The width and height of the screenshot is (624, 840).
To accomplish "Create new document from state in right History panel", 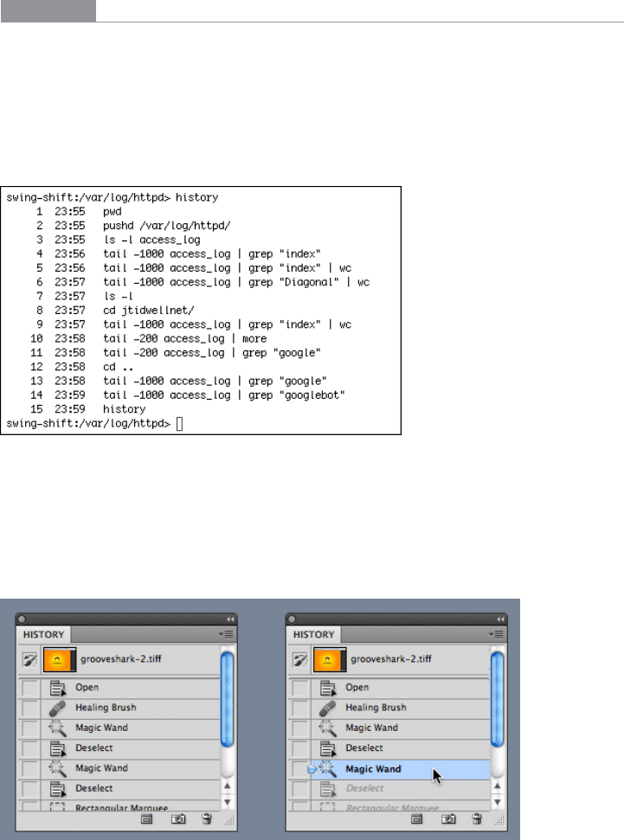I will coord(416,819).
